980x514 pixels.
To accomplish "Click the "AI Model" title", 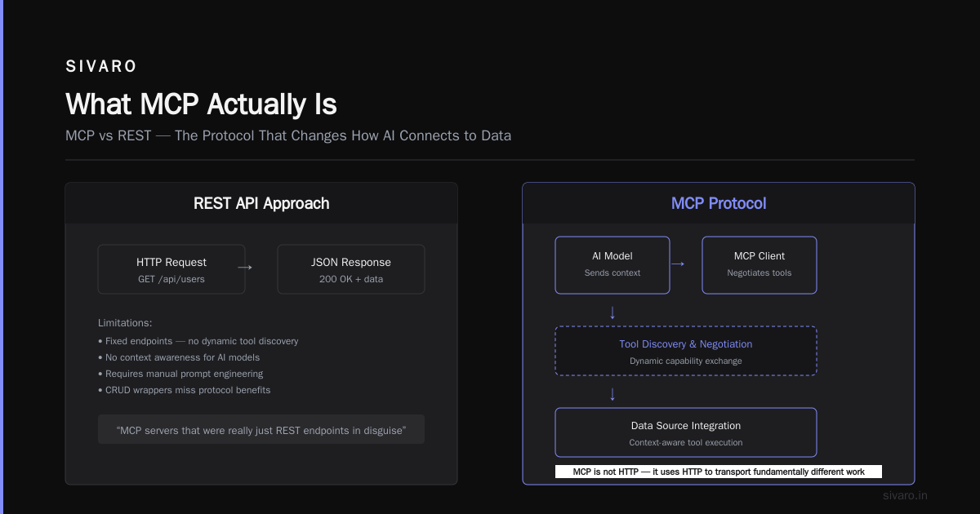I will [612, 256].
